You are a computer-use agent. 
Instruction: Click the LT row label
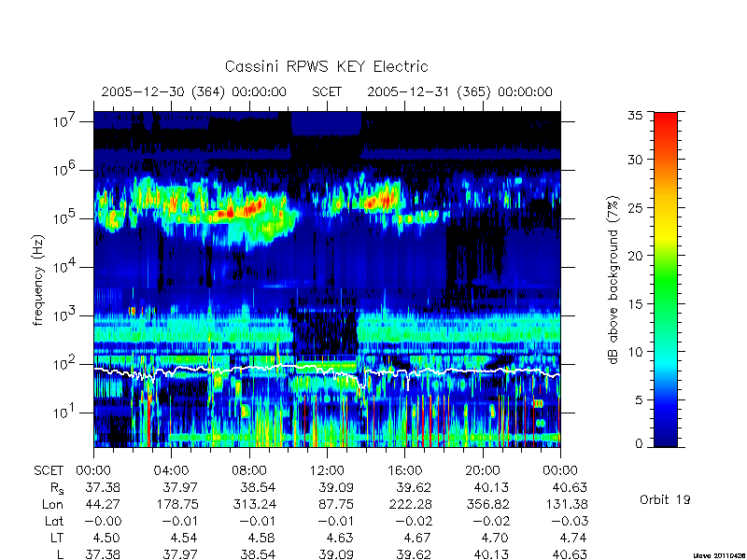pos(57,538)
